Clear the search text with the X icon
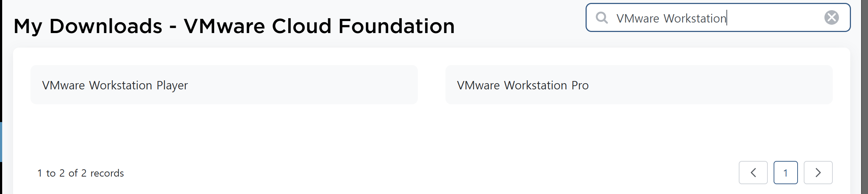The width and height of the screenshot is (868, 194). (x=831, y=17)
